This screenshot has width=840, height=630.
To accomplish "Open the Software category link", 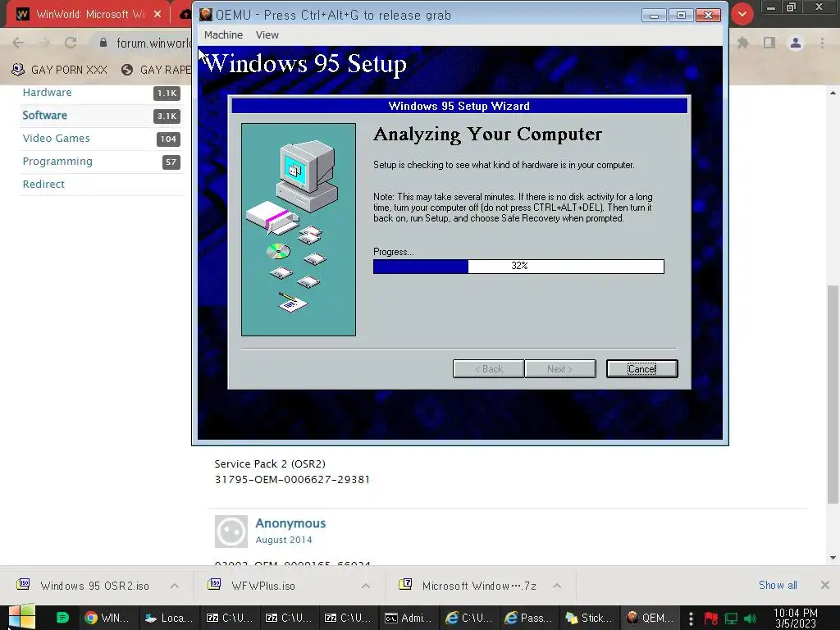I will pyautogui.click(x=45, y=115).
